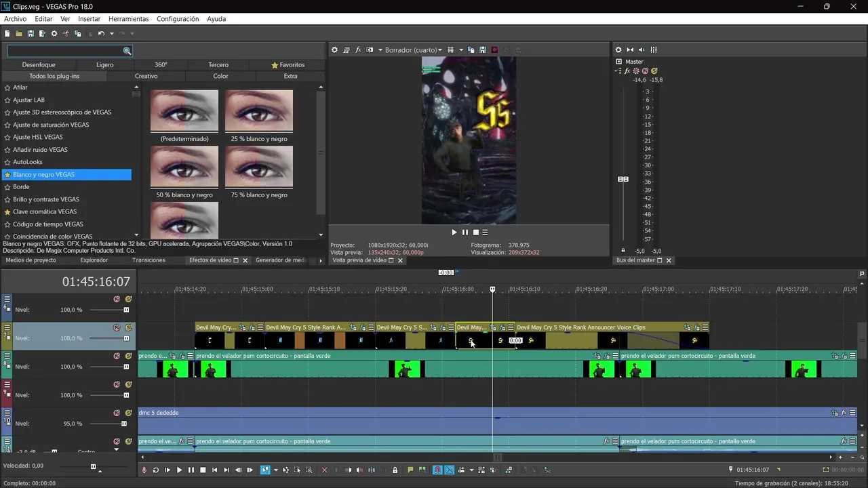868x488 pixels.
Task: Adjust the Velocidad playback rate slider
Action: tap(94, 466)
